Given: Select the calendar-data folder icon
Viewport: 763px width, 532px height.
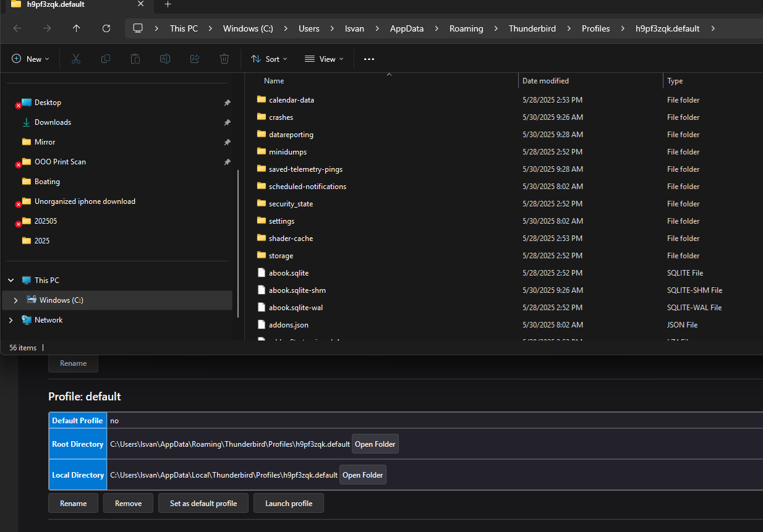Looking at the screenshot, I should pos(261,99).
